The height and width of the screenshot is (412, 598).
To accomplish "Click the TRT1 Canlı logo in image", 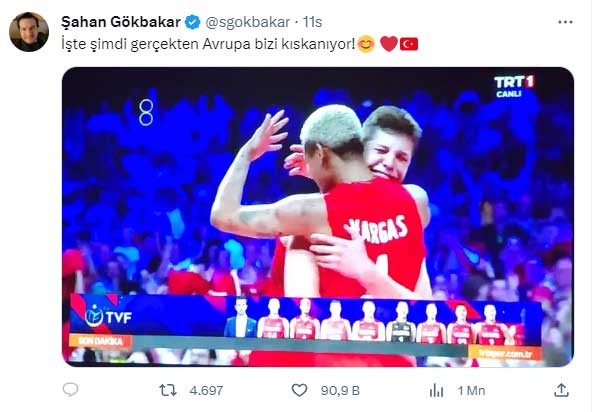I will (514, 86).
